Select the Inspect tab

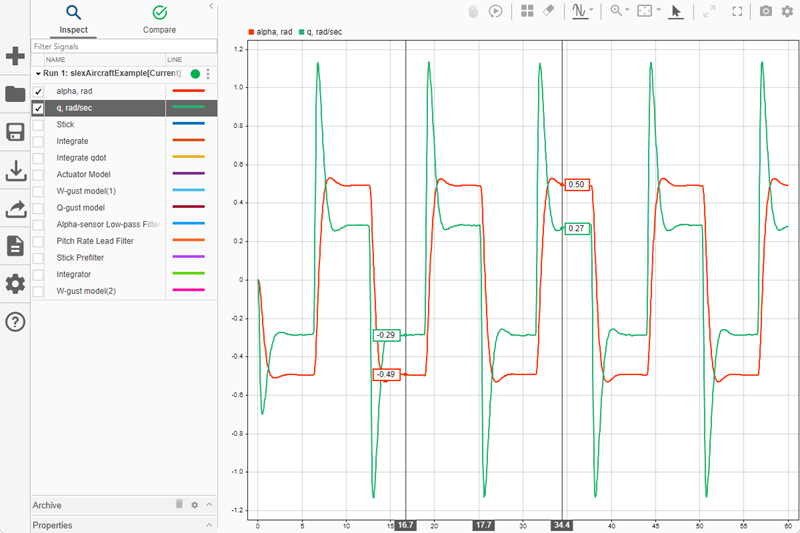tap(73, 19)
